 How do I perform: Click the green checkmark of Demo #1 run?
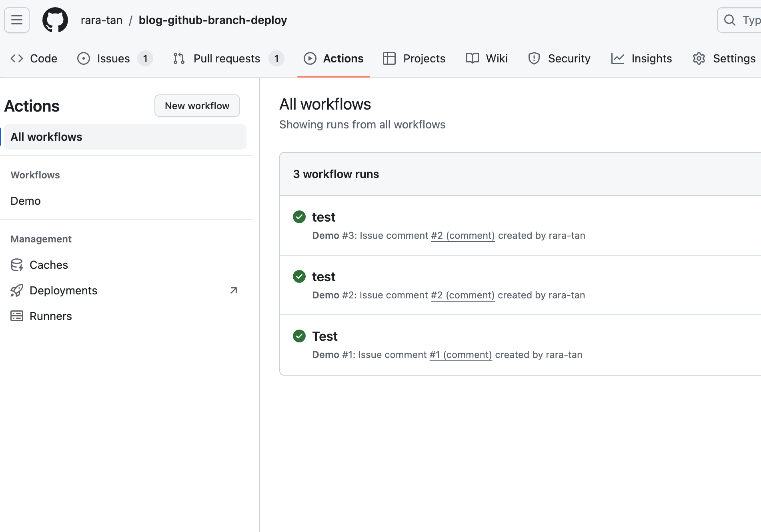click(299, 336)
